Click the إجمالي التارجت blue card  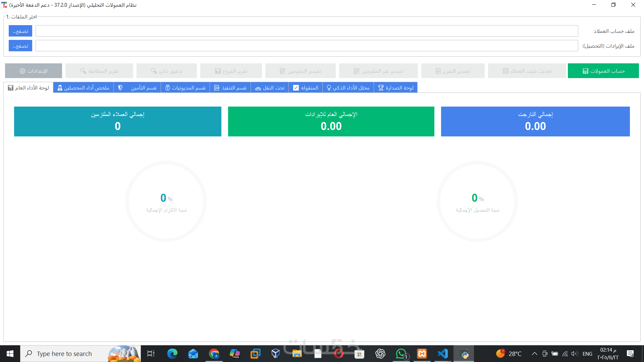point(535,121)
